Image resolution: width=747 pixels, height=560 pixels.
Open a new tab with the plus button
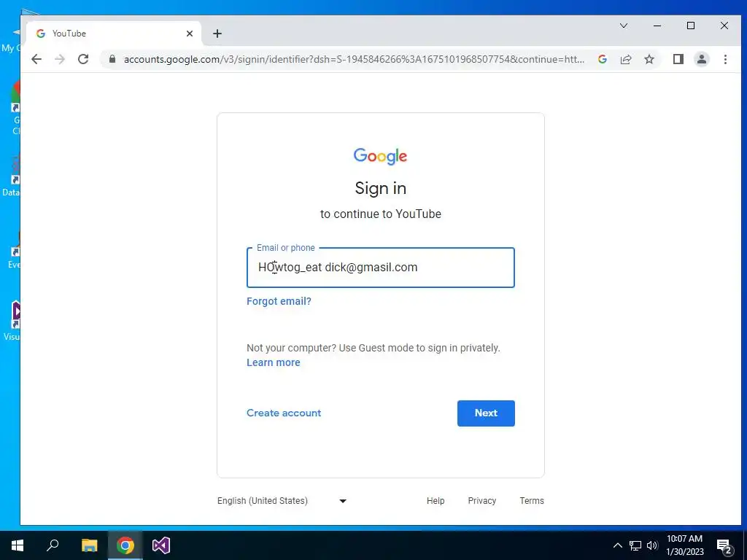click(217, 34)
